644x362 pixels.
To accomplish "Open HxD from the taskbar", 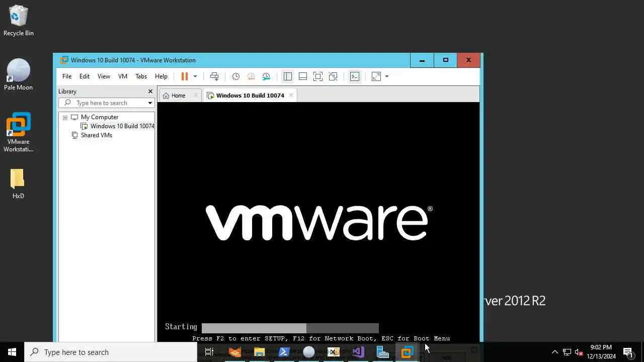I will point(333,352).
